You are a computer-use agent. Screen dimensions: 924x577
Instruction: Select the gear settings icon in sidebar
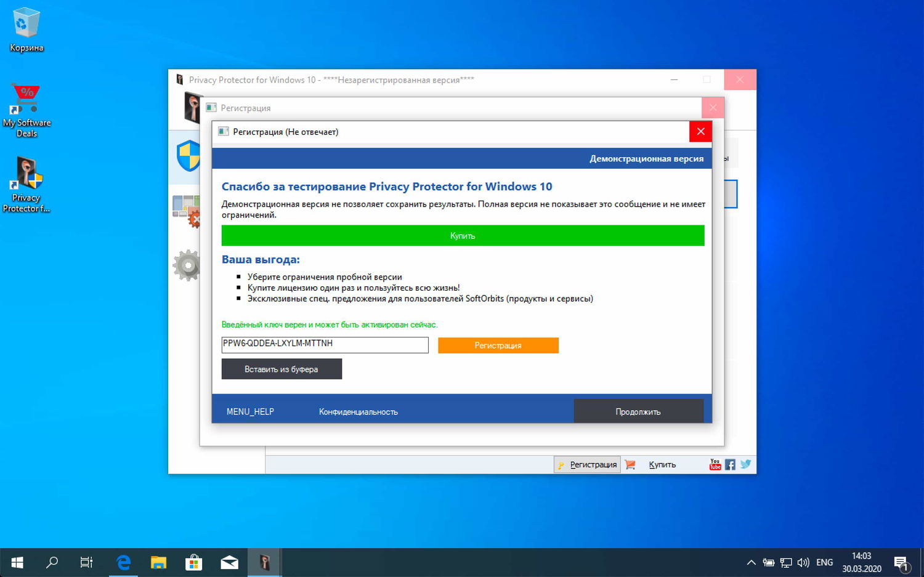(187, 265)
